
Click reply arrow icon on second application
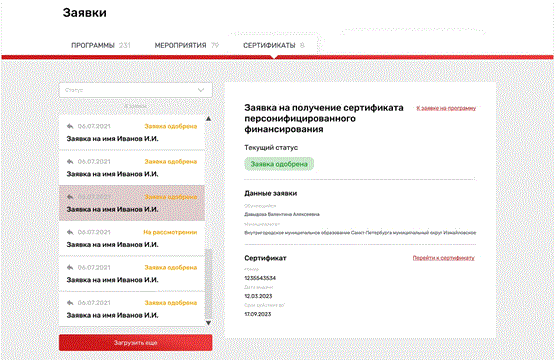point(70,162)
